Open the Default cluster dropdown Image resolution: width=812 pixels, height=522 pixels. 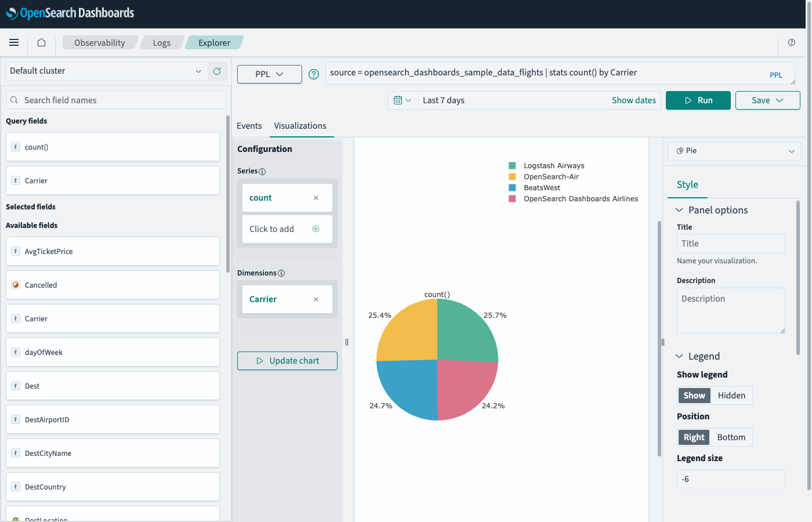(x=107, y=71)
